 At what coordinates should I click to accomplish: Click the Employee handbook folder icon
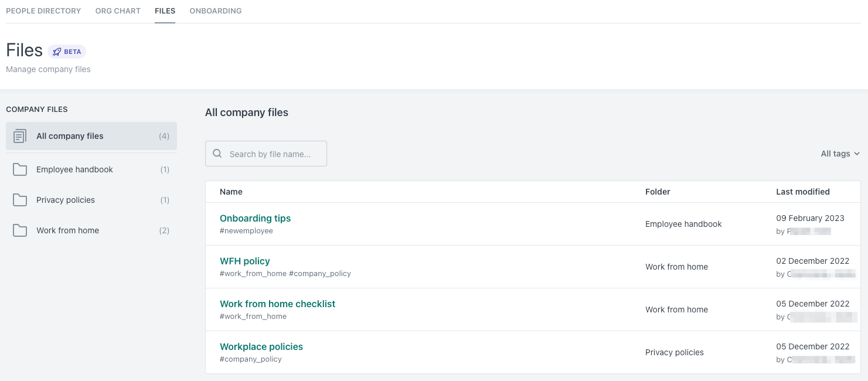click(20, 169)
